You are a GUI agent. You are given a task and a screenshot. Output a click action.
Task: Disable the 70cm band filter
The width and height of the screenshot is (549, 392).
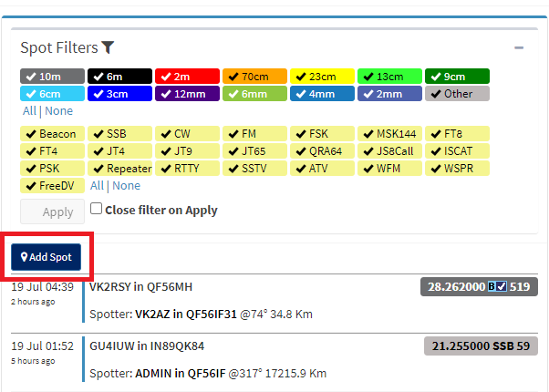[254, 77]
